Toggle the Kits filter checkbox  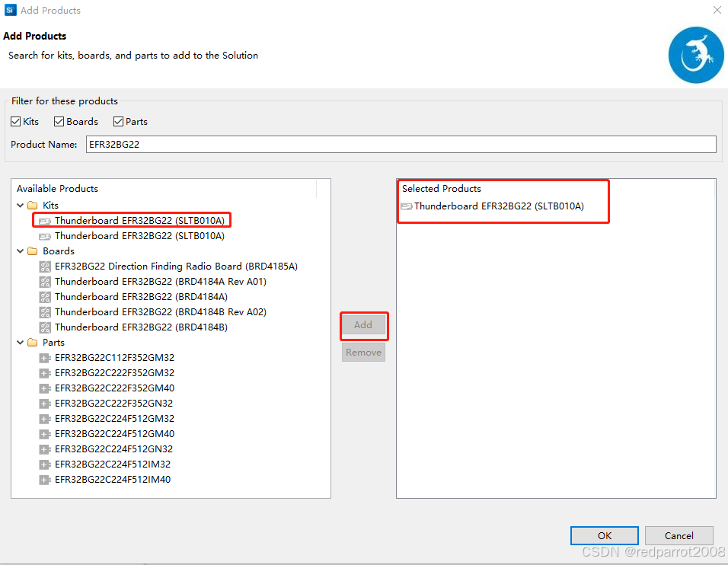click(16, 122)
